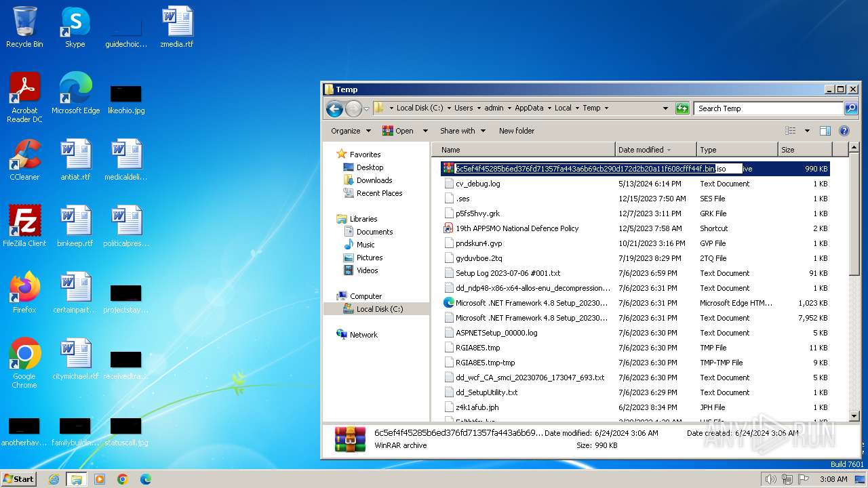Select medicaldeli... desktop document
Screen dimensions: 868x488
coord(126,160)
